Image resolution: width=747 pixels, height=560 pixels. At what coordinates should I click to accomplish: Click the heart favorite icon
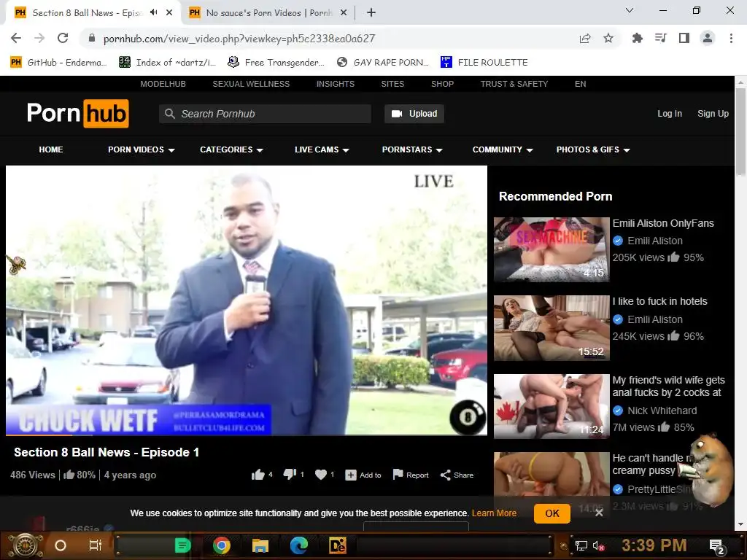[x=321, y=474]
